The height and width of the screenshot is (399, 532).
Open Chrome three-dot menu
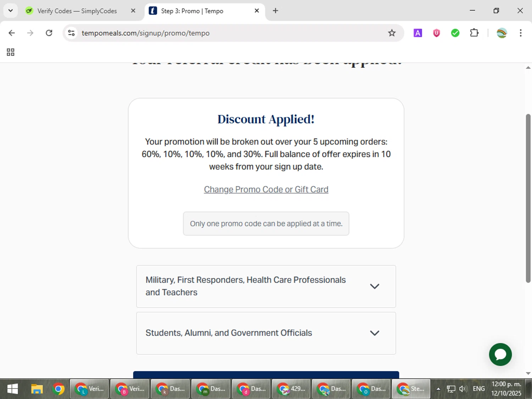click(521, 33)
